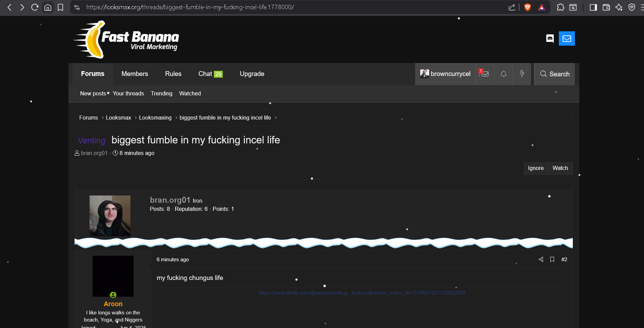Viewport: 644px width, 328px height.
Task: Toggle bookmark for this page in toolbar
Action: (61, 7)
